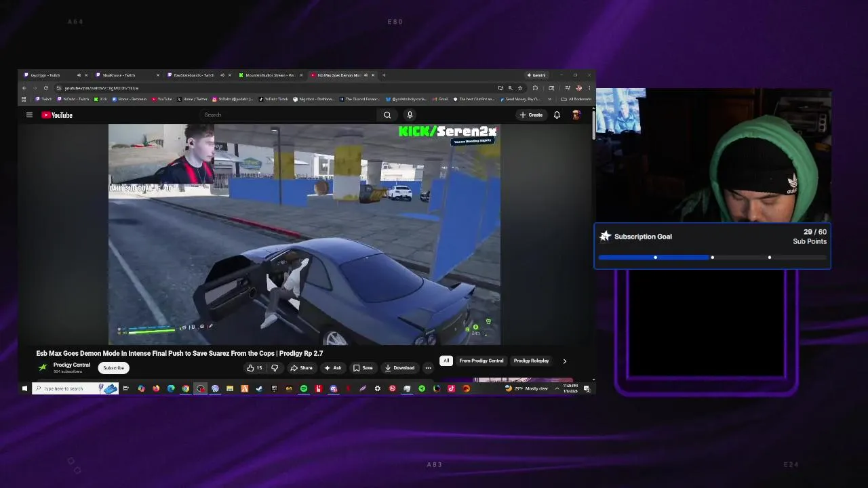Open the browser extensions puzzle icon

[x=535, y=88]
